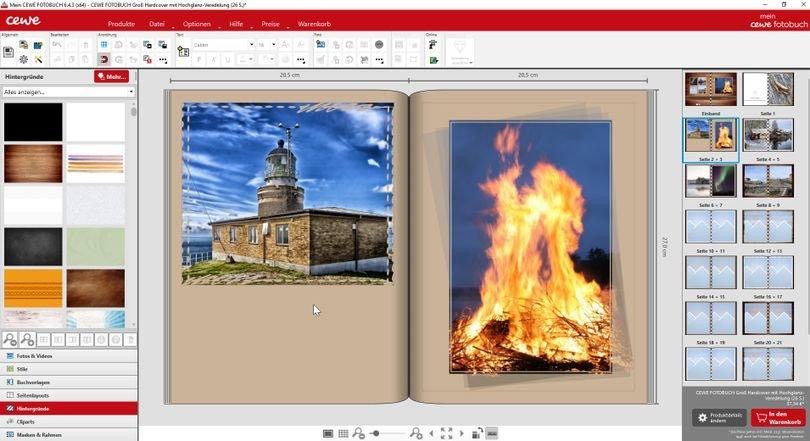Open the Produkte menu
This screenshot has width=810, height=441.
[121, 24]
